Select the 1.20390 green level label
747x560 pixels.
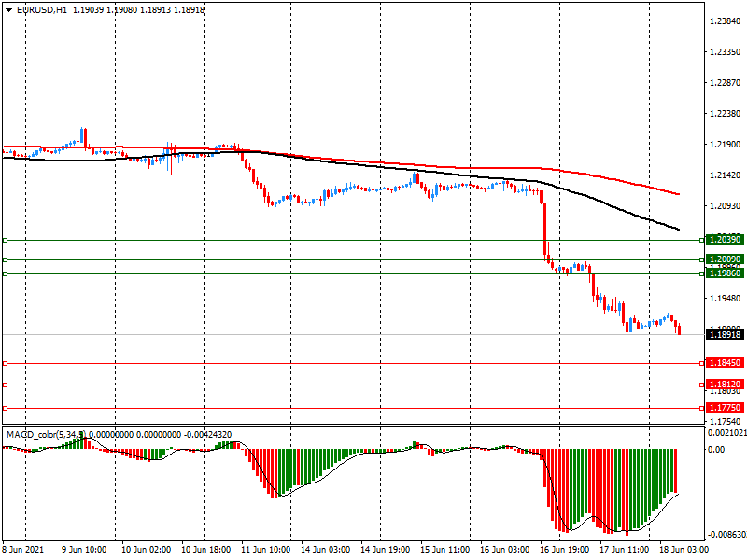click(x=725, y=240)
